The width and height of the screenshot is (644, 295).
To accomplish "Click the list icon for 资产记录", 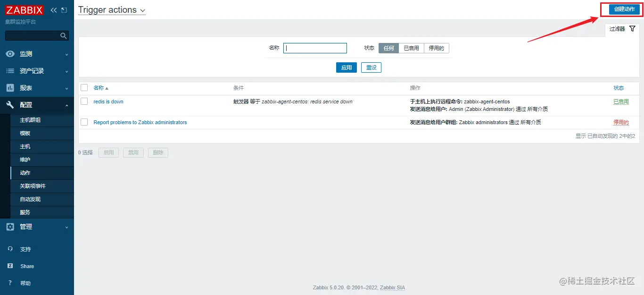I will point(10,71).
